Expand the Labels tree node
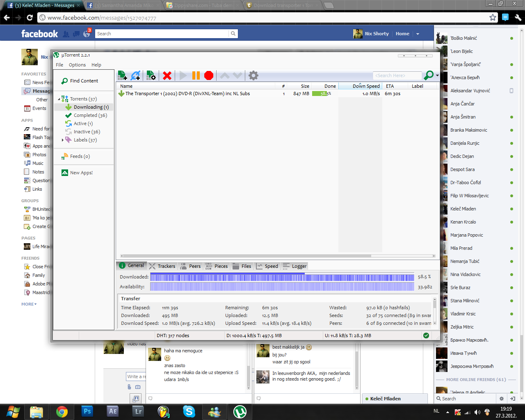The width and height of the screenshot is (525, 420). 63,140
